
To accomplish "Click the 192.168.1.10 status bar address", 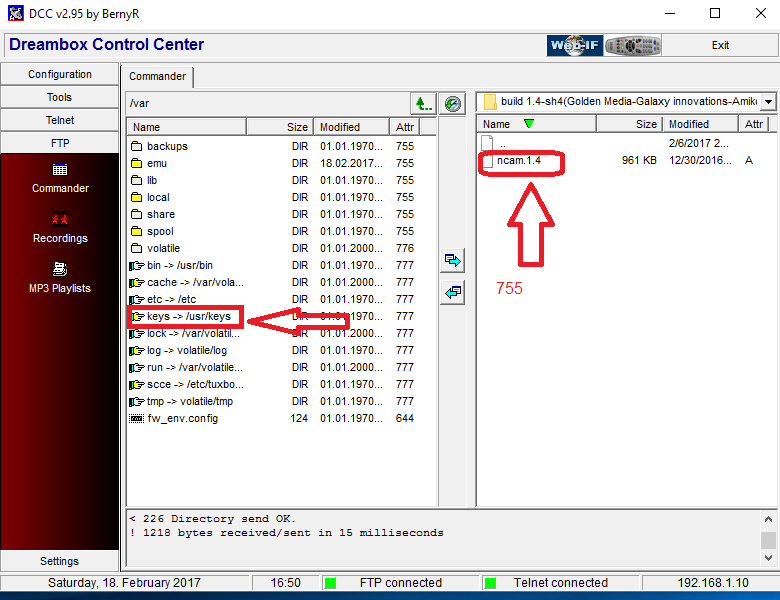I will [712, 583].
